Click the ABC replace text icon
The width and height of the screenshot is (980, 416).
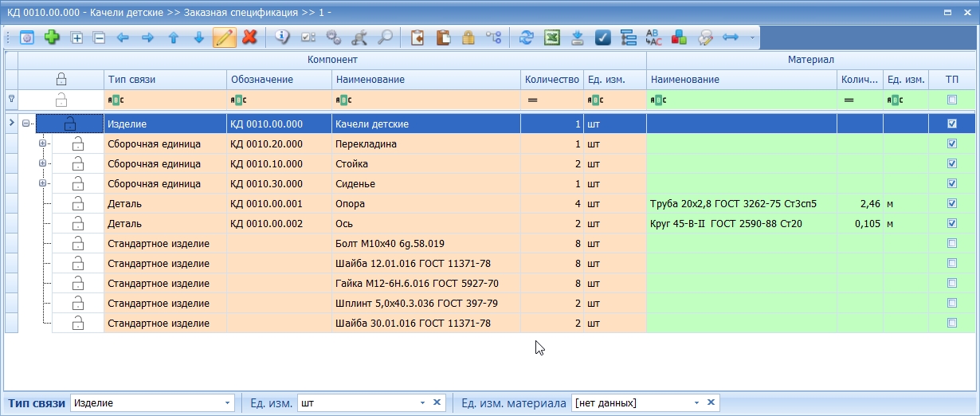click(653, 37)
